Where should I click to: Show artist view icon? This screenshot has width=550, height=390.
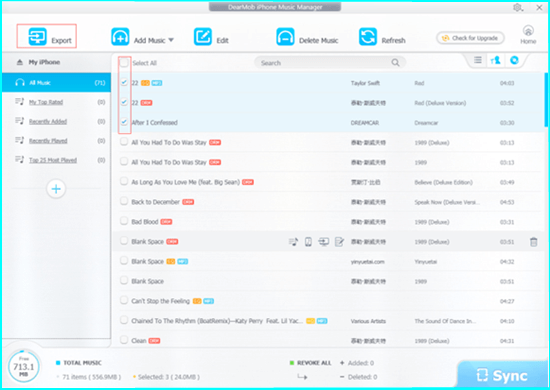point(495,60)
